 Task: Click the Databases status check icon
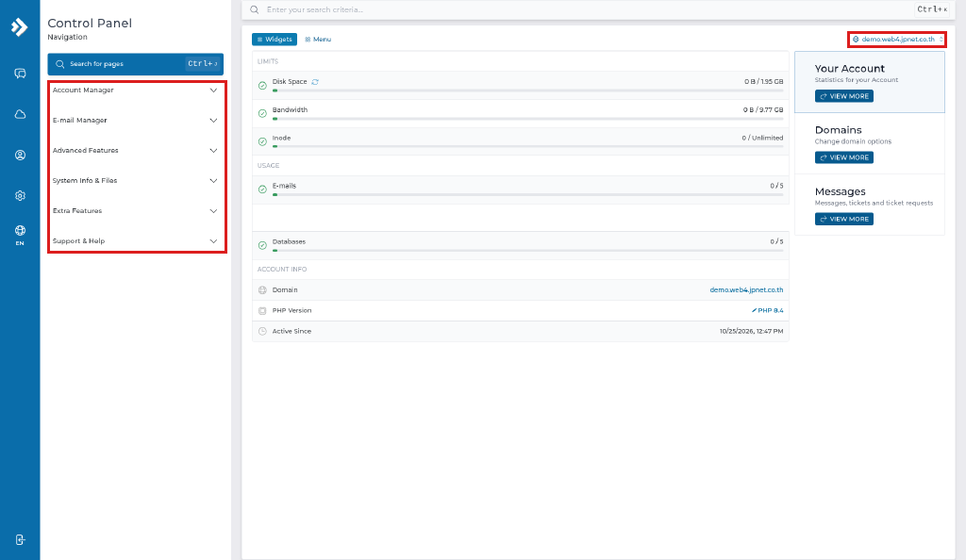pyautogui.click(x=262, y=245)
